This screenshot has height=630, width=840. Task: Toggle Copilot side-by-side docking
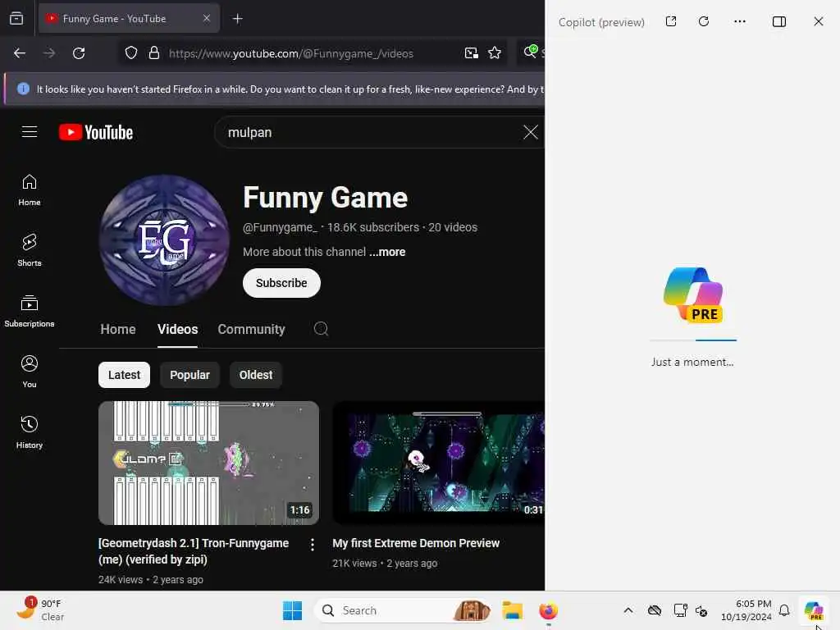coord(779,21)
